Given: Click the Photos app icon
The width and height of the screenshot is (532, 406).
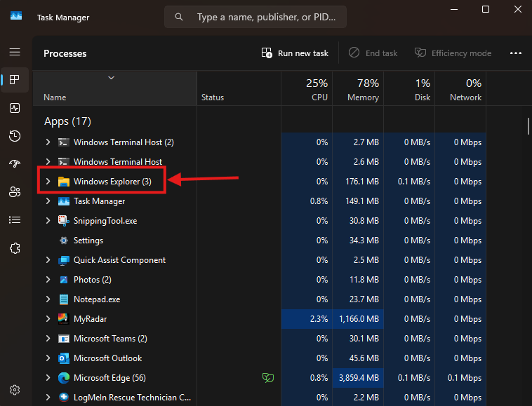Looking at the screenshot, I should point(63,280).
